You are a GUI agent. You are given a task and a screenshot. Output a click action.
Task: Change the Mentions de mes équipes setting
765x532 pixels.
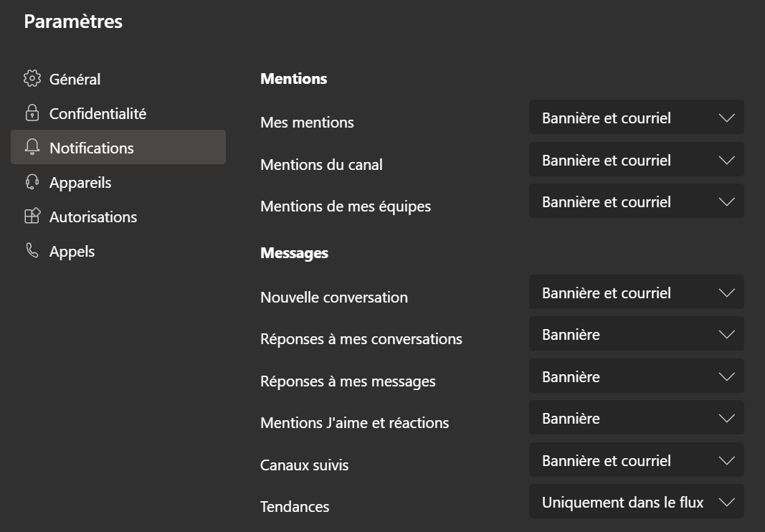pyautogui.click(x=636, y=201)
